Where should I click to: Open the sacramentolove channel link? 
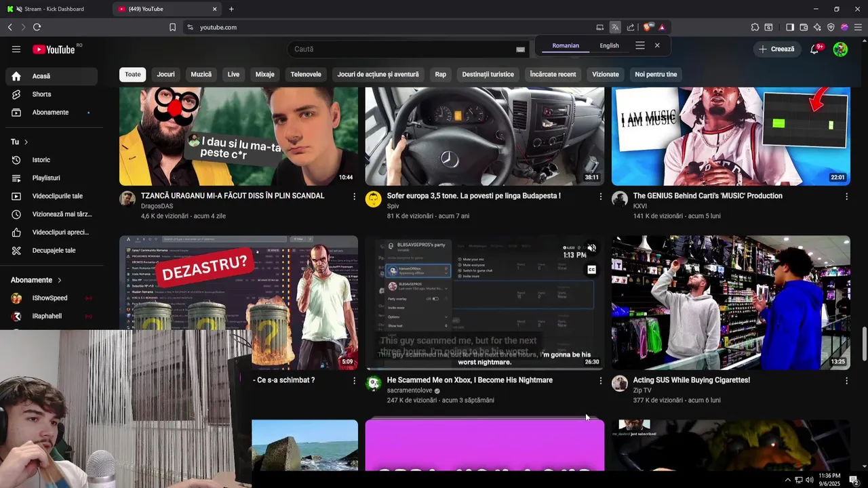pos(410,390)
